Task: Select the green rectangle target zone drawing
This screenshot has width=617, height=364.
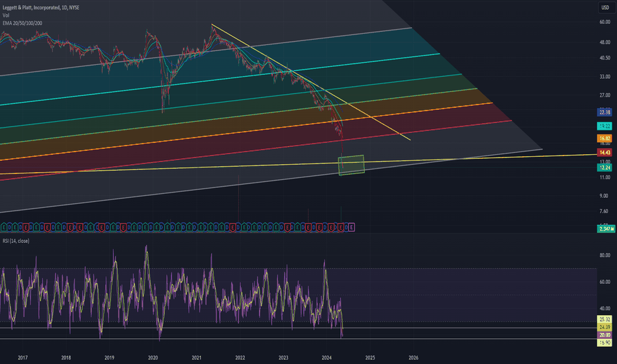Action: [352, 165]
